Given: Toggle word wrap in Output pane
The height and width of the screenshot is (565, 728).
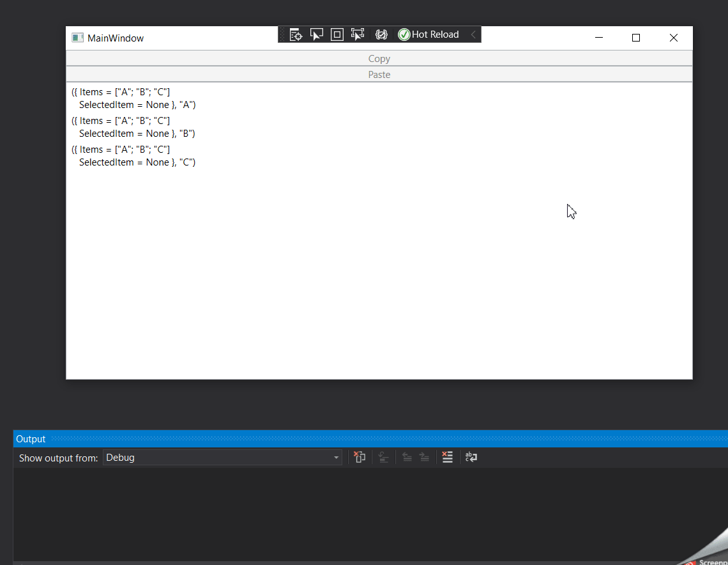Looking at the screenshot, I should (x=471, y=457).
